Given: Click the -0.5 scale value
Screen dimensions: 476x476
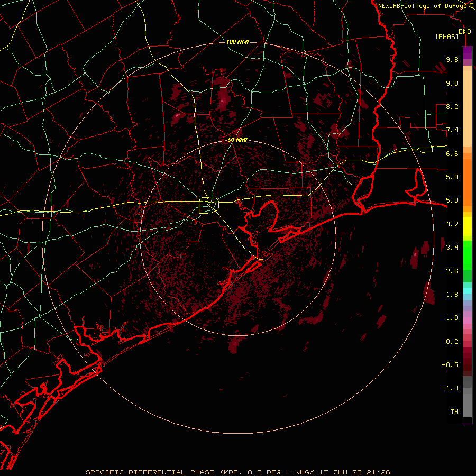Looking at the screenshot, I should [x=450, y=365].
